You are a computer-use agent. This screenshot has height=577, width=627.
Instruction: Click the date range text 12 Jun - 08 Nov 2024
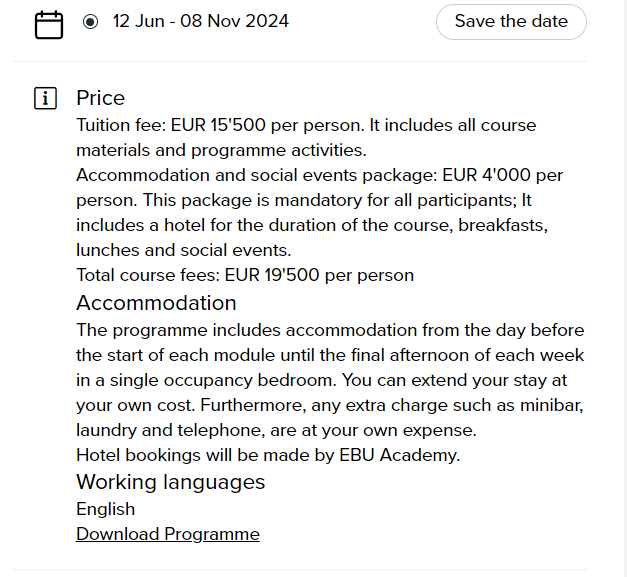[200, 21]
